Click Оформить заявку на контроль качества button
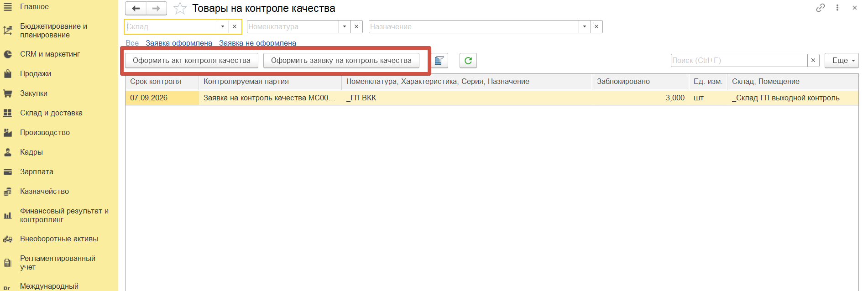Screen dimensions: 868x291 tap(341, 61)
